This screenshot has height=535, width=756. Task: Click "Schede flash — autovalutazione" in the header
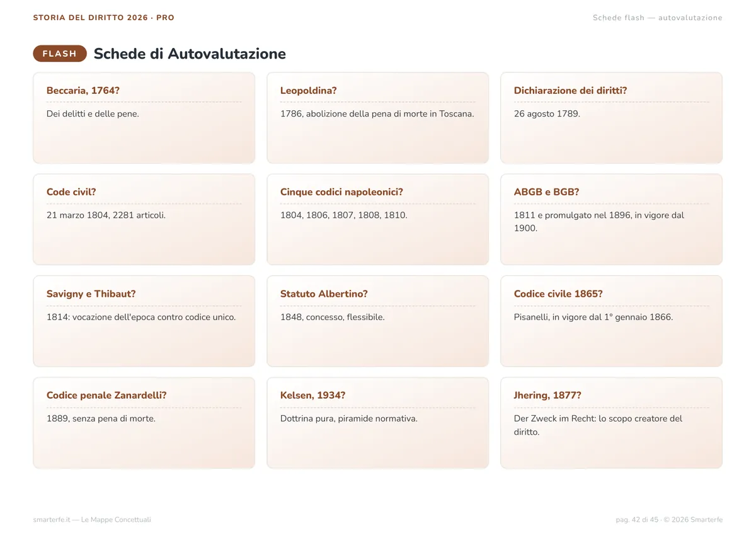658,18
